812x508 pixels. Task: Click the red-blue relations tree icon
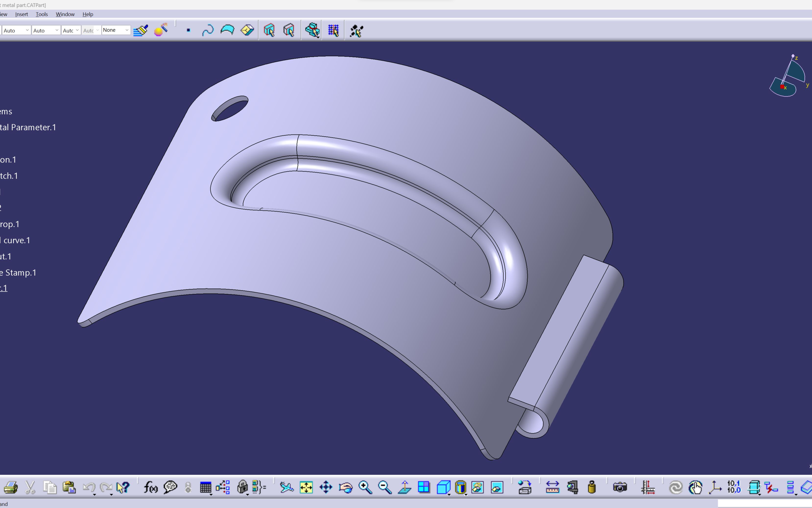click(223, 487)
